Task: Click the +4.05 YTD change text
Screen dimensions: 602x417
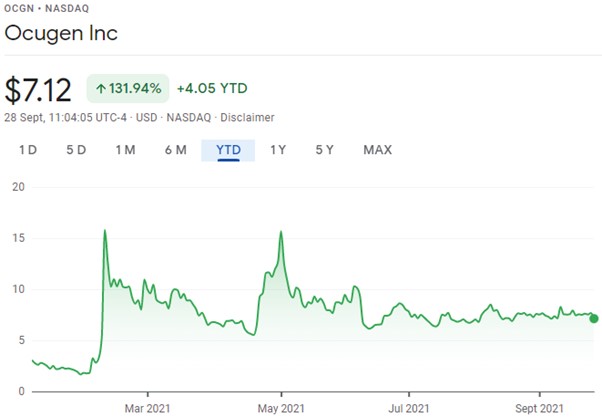Action: click(212, 88)
